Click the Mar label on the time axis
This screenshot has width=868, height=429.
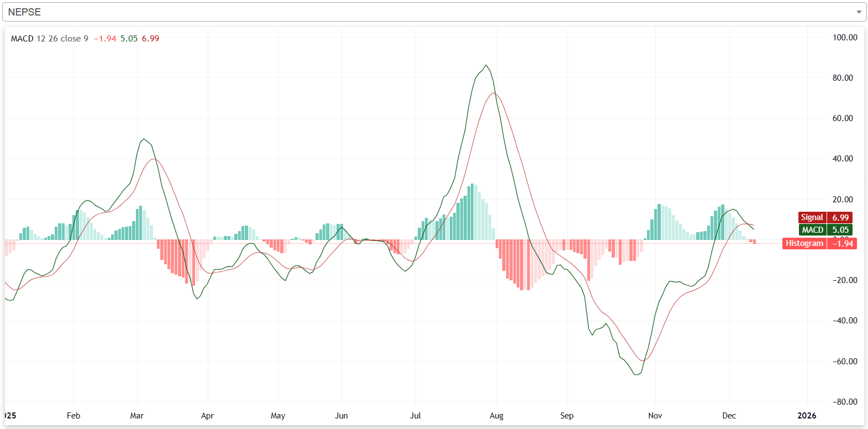(136, 416)
